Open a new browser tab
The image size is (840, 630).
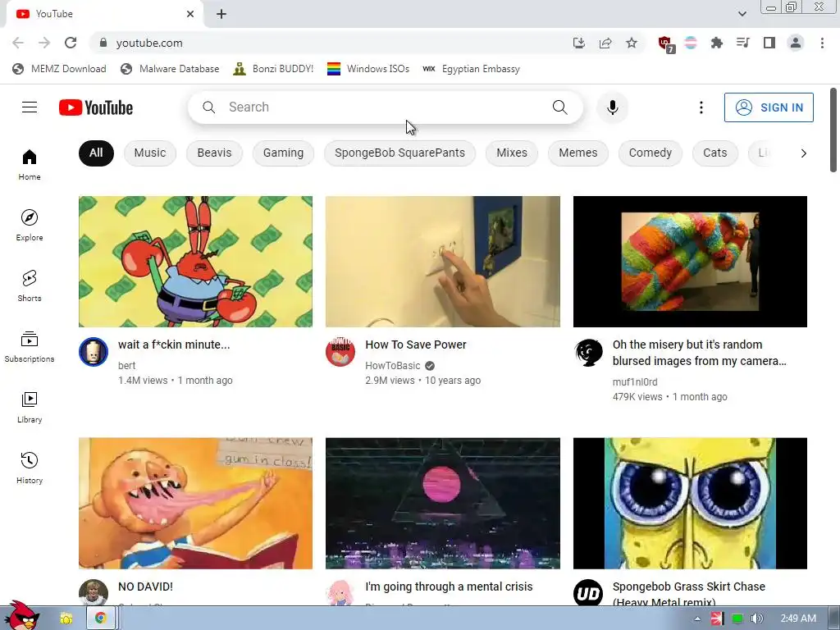[x=221, y=14]
